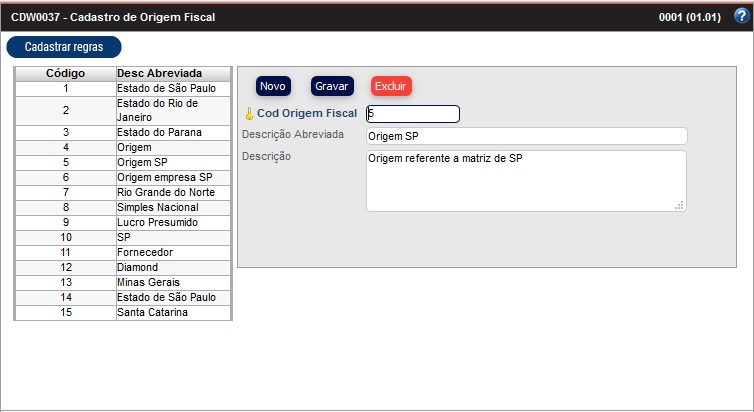Click the Novo button
754x412 pixels.
(273, 87)
